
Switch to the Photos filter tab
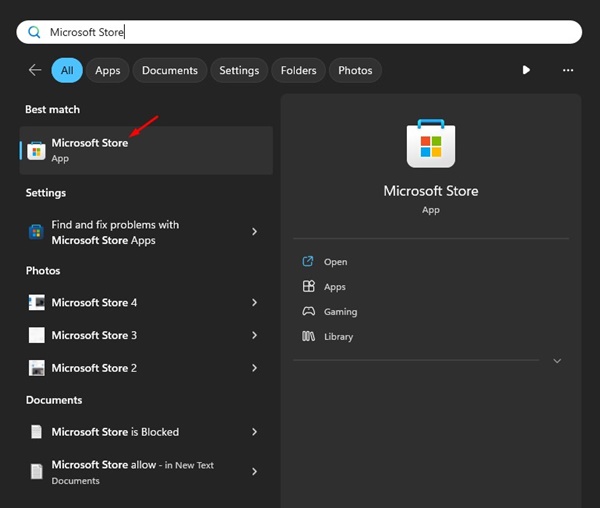coord(355,70)
